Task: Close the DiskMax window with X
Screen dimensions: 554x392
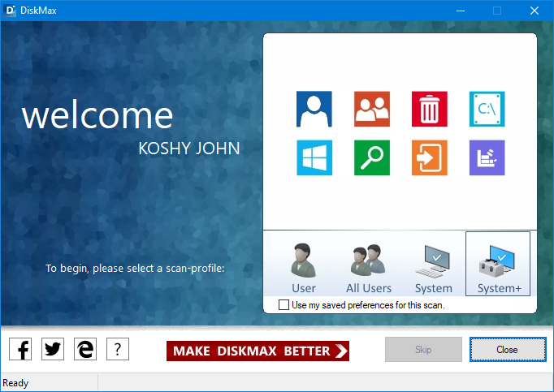Action: [x=535, y=11]
